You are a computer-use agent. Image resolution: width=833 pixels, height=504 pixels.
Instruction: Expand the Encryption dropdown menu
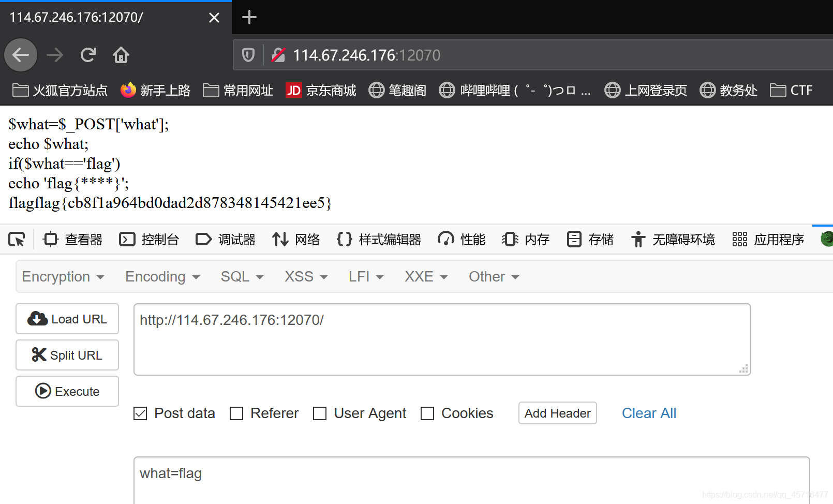(63, 277)
